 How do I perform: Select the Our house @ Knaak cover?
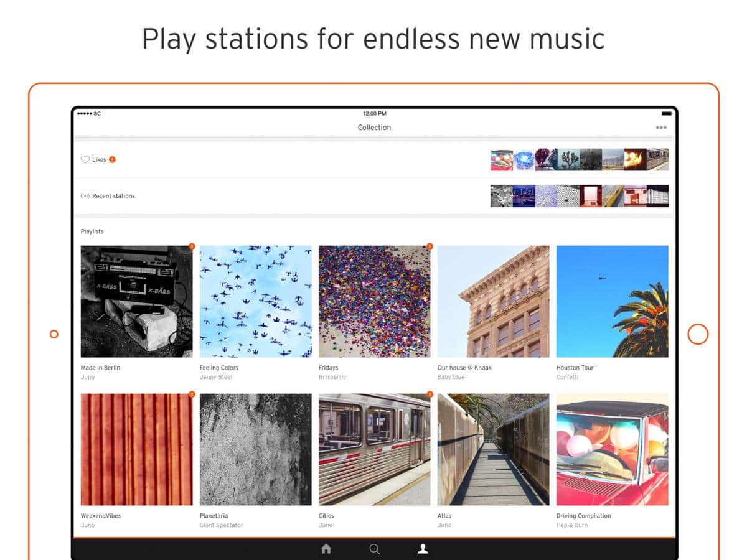point(493,301)
